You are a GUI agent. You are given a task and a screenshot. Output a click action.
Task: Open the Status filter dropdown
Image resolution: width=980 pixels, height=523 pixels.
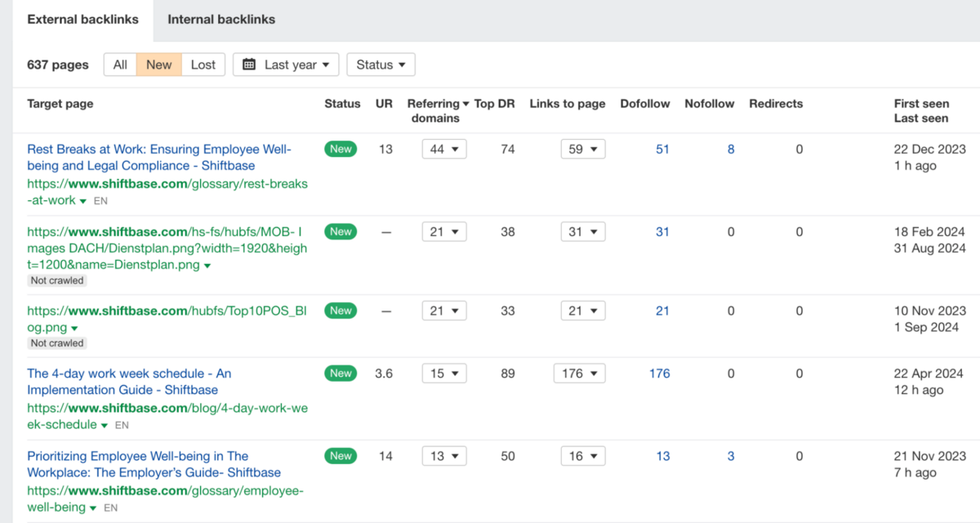tap(381, 65)
